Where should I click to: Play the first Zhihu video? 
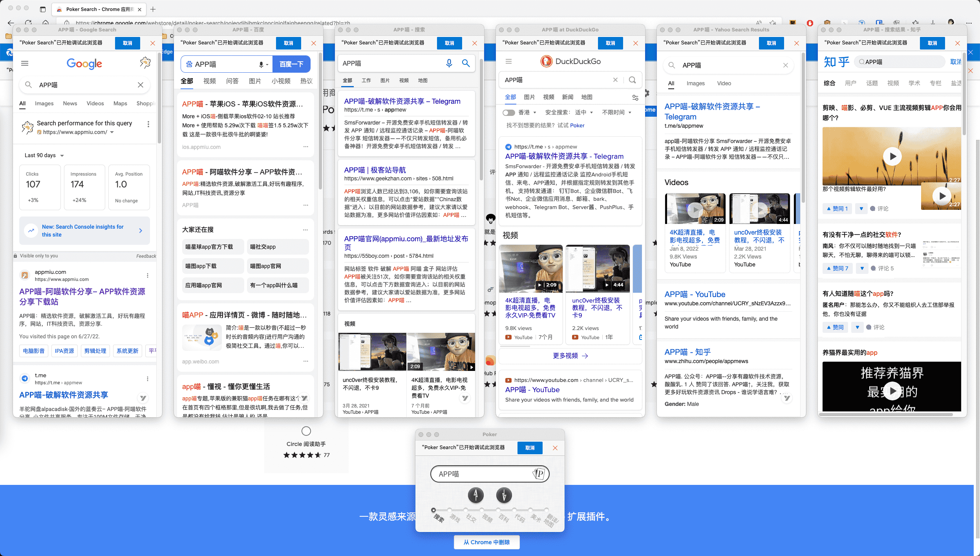892,156
